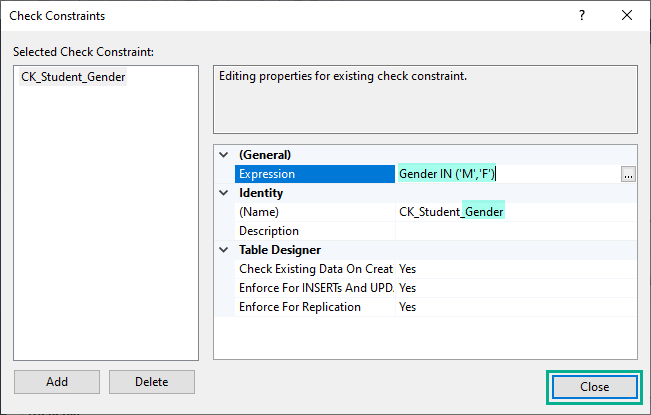Select Enforce For Replication property label
This screenshot has width=651, height=415.
(x=315, y=307)
